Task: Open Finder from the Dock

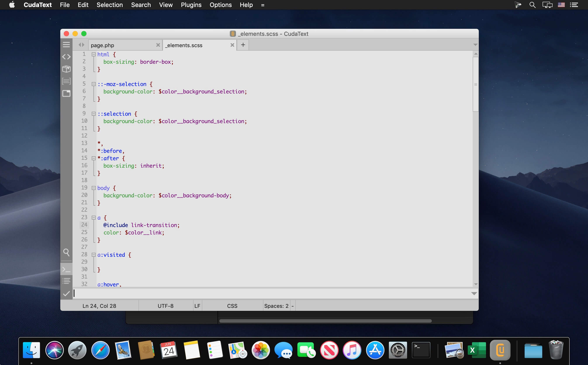Action: (x=31, y=350)
